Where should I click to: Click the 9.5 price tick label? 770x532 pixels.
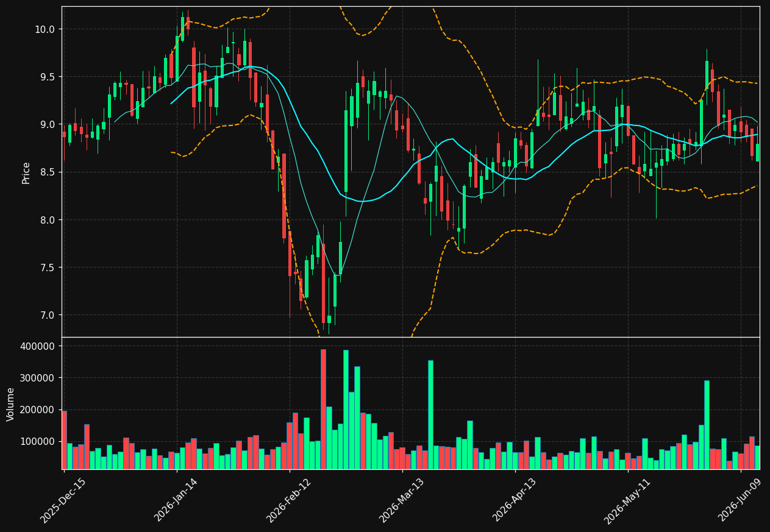point(46,77)
